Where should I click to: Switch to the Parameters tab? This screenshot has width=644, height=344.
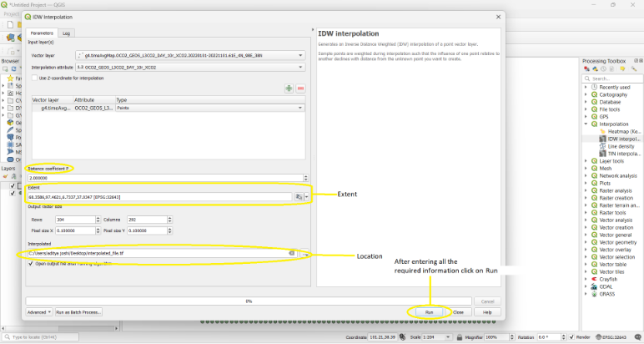(x=42, y=33)
